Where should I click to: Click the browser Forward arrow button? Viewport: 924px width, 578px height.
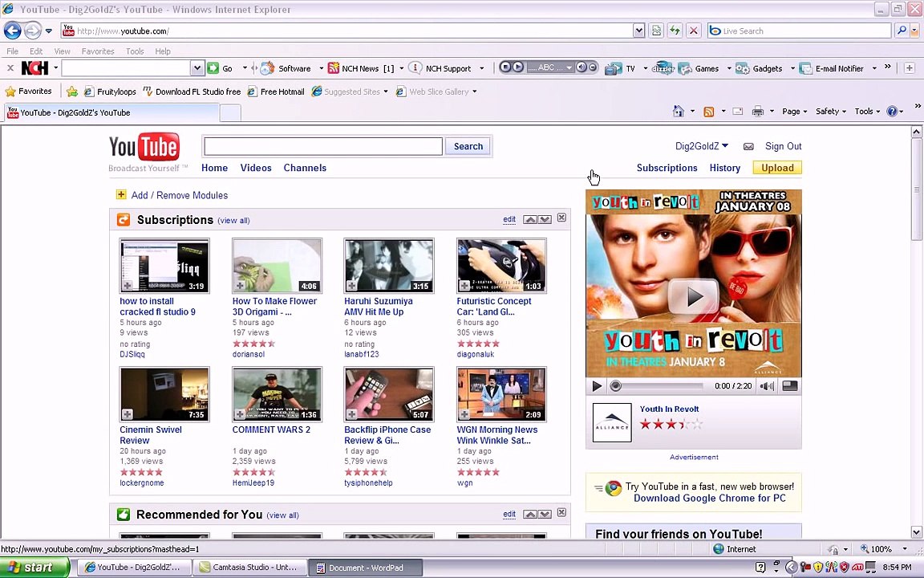32,30
